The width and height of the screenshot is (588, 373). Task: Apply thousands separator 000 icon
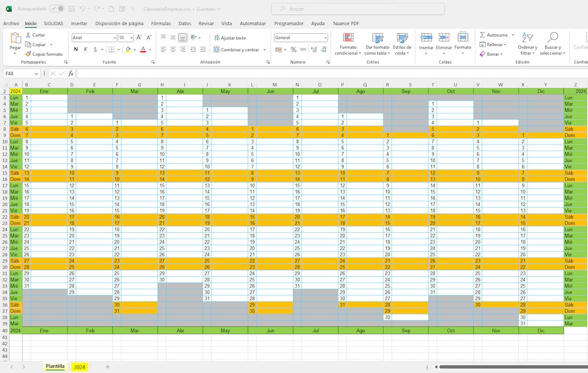(303, 49)
